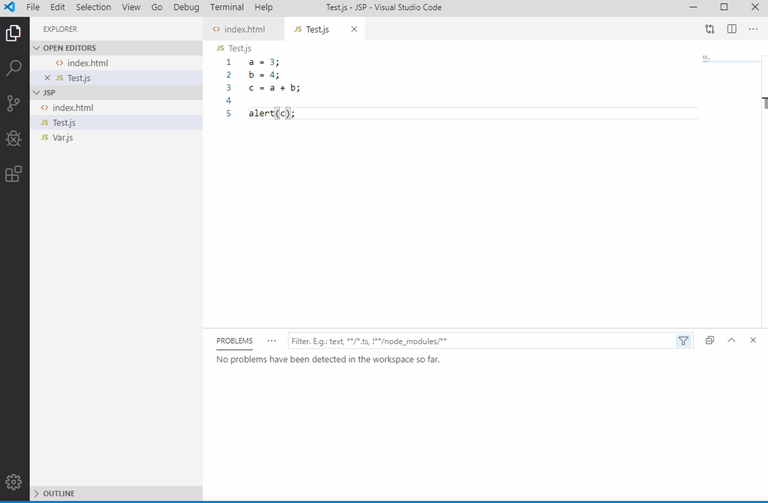768x503 pixels.
Task: Open Var.js from the file tree
Action: [62, 137]
